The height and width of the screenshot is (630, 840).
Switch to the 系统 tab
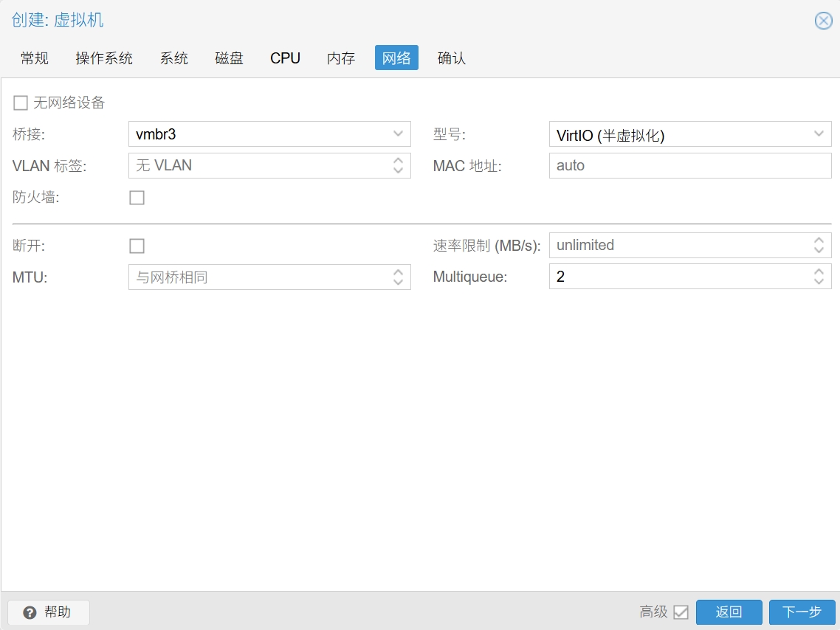click(x=174, y=58)
